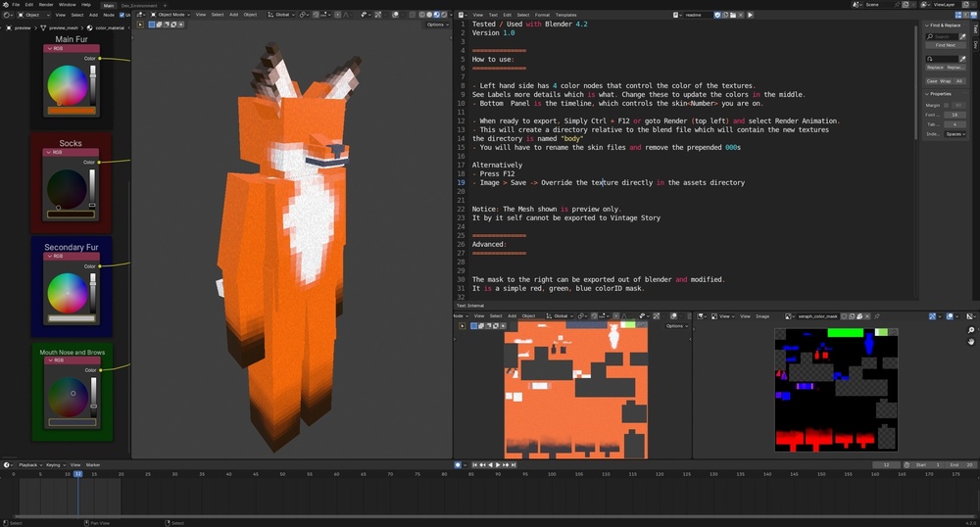Enable the Margin checkbox in Properties
Image resolution: width=980 pixels, height=527 pixels.
[x=948, y=105]
